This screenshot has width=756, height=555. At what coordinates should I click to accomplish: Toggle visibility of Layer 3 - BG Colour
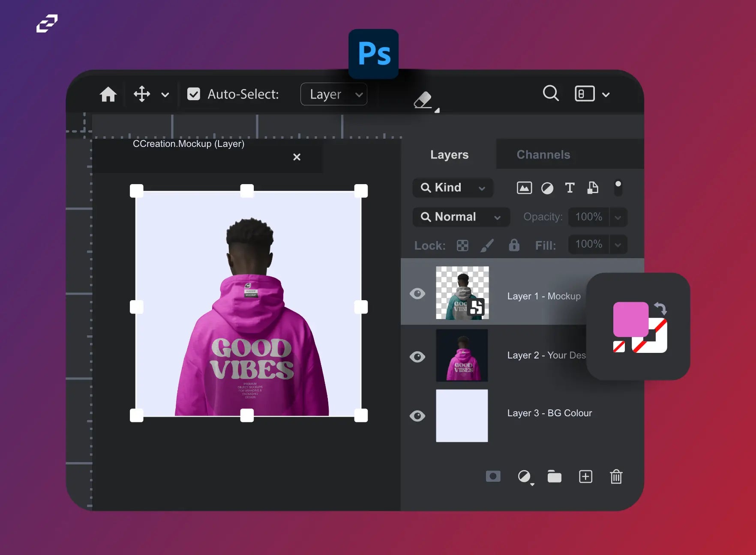417,416
